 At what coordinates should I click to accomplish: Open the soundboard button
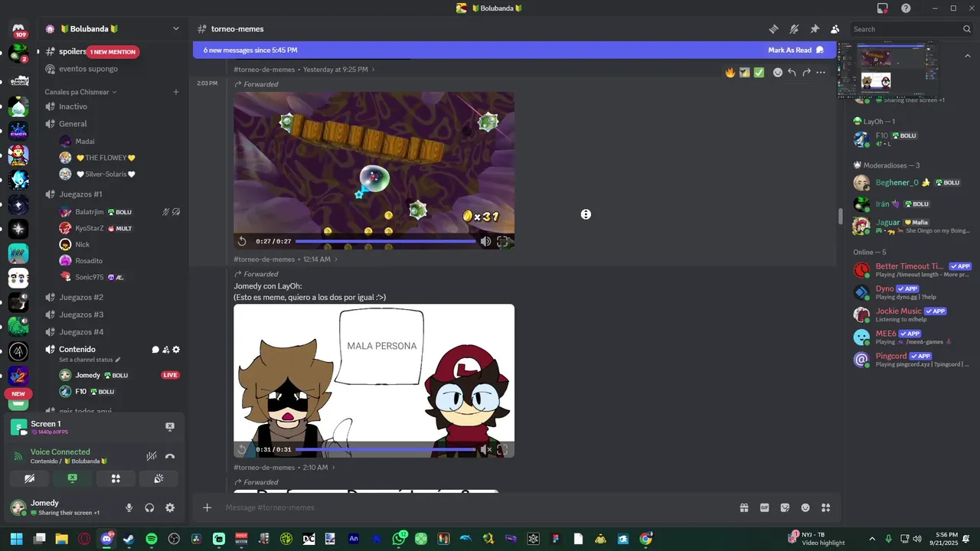(x=158, y=478)
